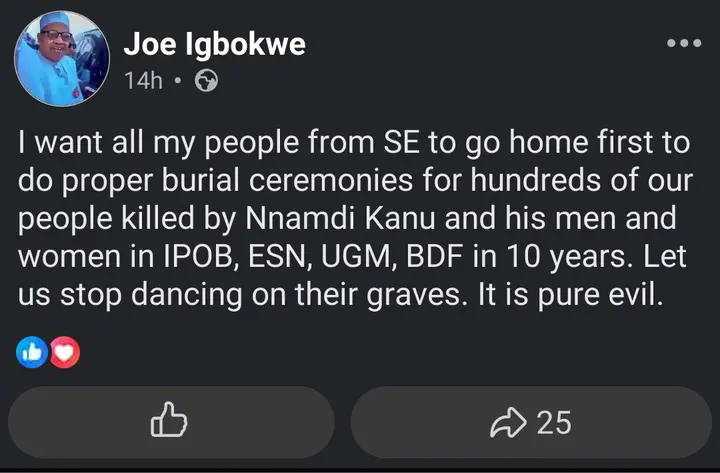Image resolution: width=720 pixels, height=473 pixels.
Task: Click the 14h post timestamp
Action: click(x=142, y=79)
